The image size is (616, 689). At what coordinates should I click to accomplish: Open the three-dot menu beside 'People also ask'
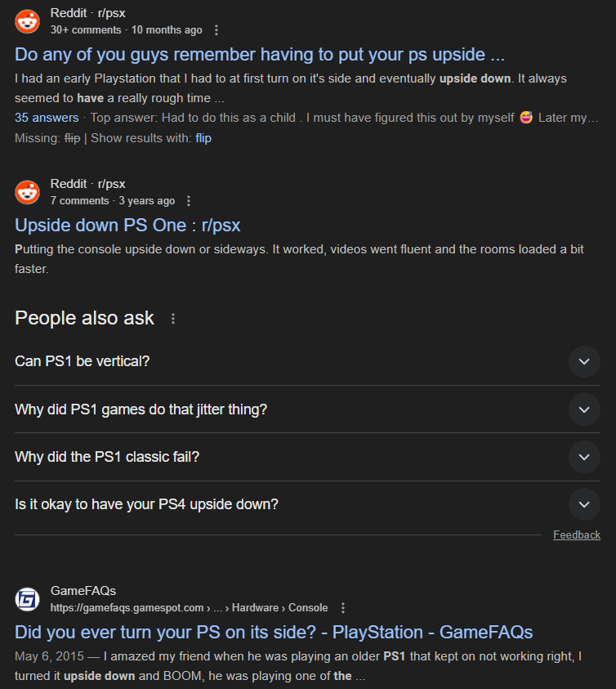(x=173, y=319)
